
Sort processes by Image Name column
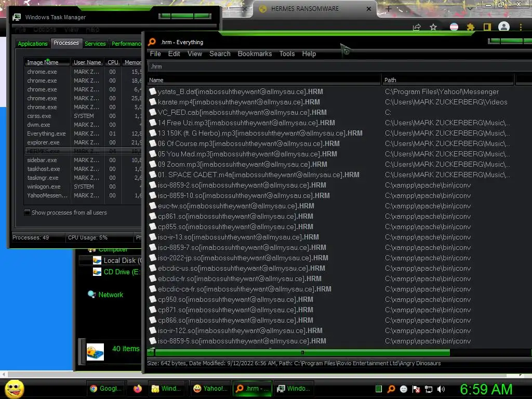click(47, 62)
